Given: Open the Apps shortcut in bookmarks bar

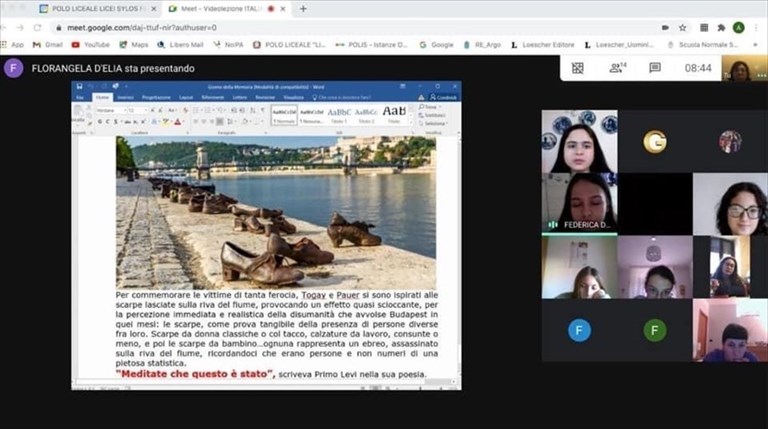Looking at the screenshot, I should click(13, 45).
